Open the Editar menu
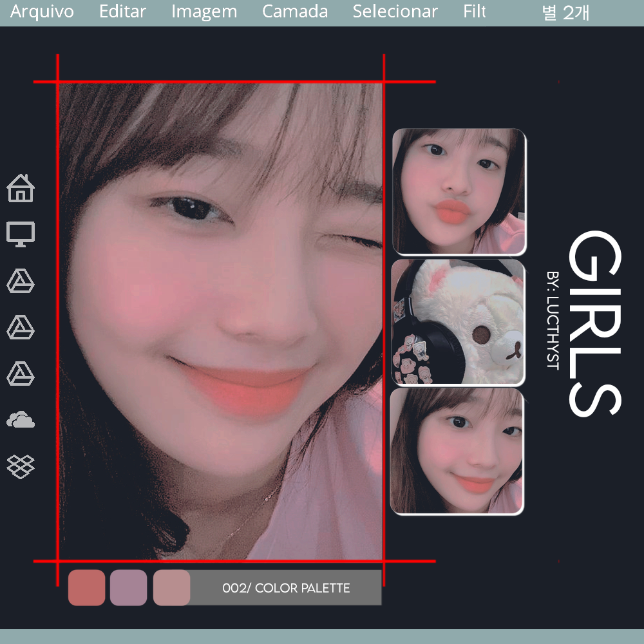 click(x=122, y=12)
